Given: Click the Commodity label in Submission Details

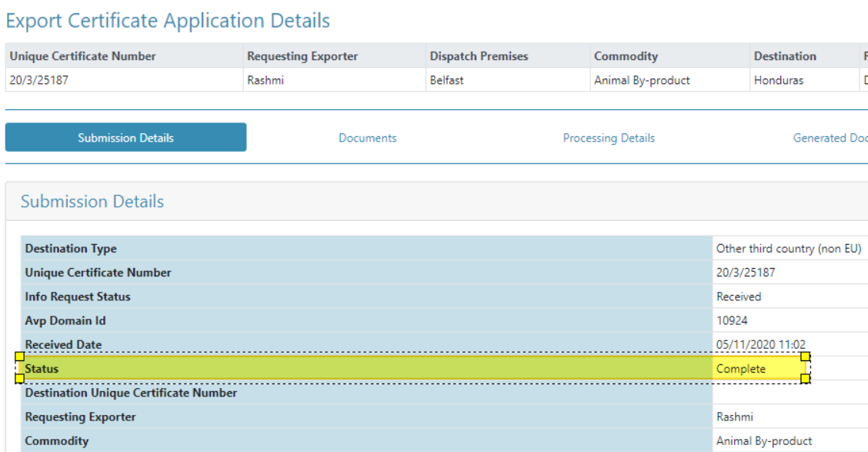Looking at the screenshot, I should coord(56,440).
